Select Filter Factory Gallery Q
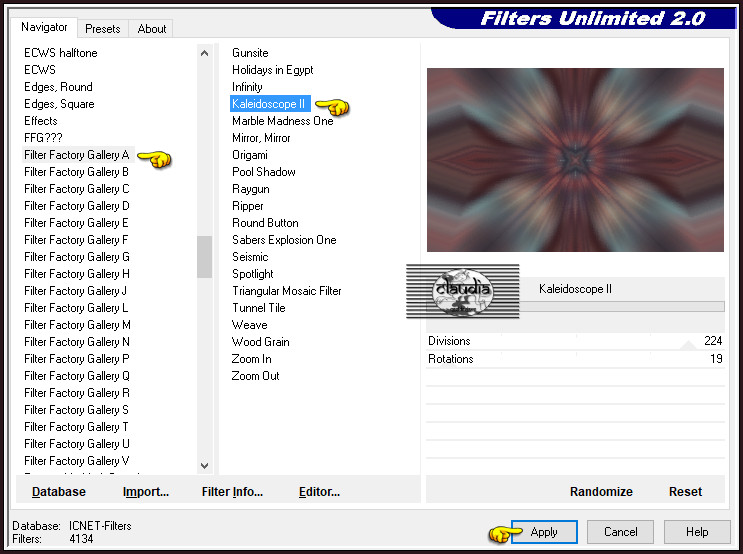Viewport: 743px width, 554px height. click(77, 376)
